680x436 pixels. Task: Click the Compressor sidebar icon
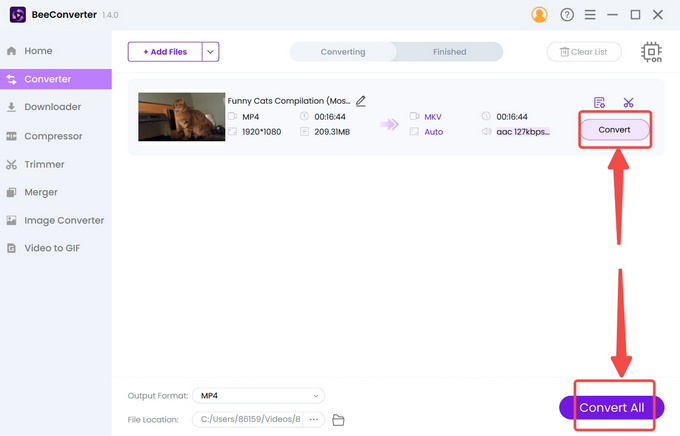[12, 136]
